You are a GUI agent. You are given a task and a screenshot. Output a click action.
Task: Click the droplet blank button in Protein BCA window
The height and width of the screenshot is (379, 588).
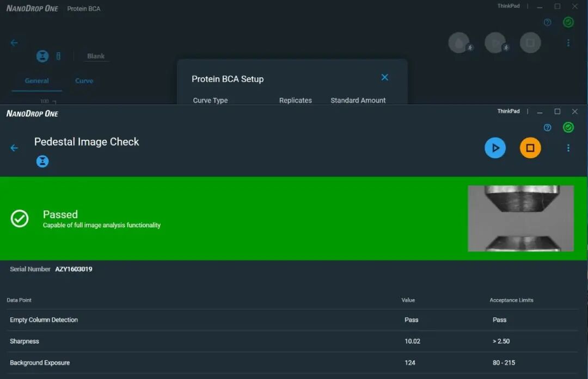point(459,43)
